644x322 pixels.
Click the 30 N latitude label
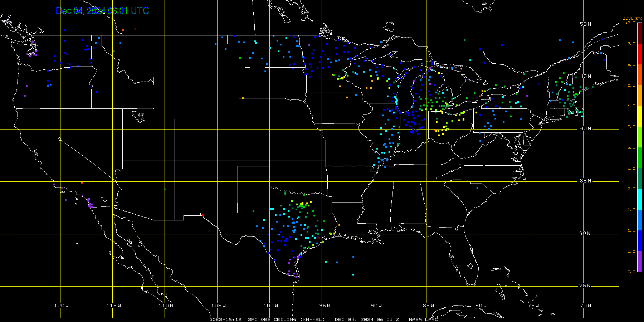[x=585, y=233]
